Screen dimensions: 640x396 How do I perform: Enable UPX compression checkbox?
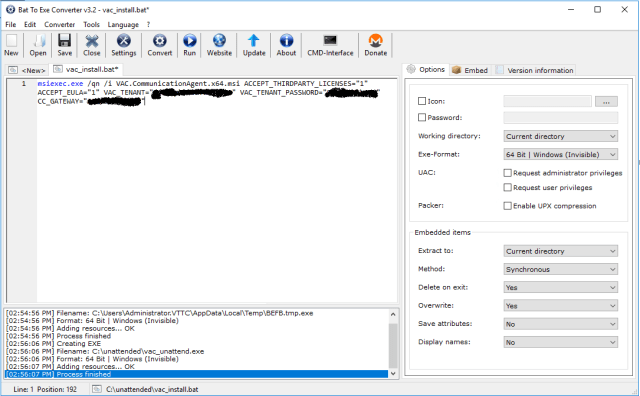click(507, 206)
